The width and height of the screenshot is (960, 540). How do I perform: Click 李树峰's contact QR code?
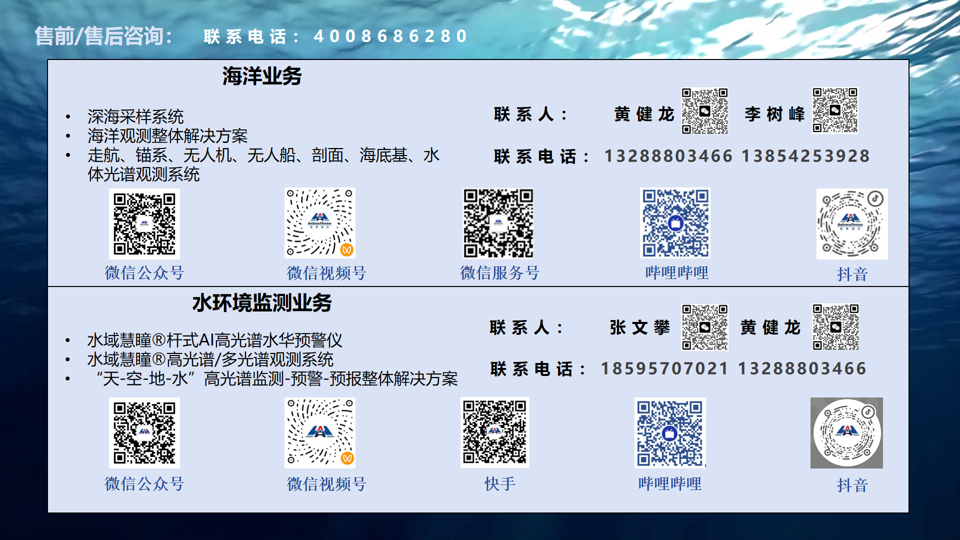[835, 110]
